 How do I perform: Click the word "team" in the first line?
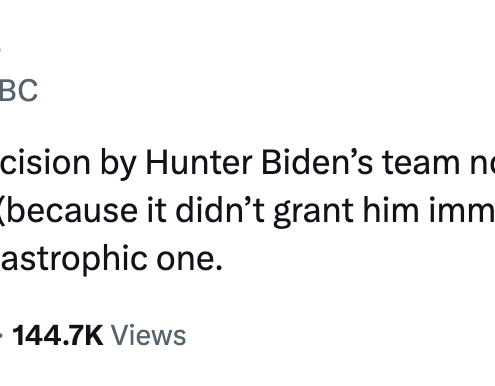coord(421,163)
